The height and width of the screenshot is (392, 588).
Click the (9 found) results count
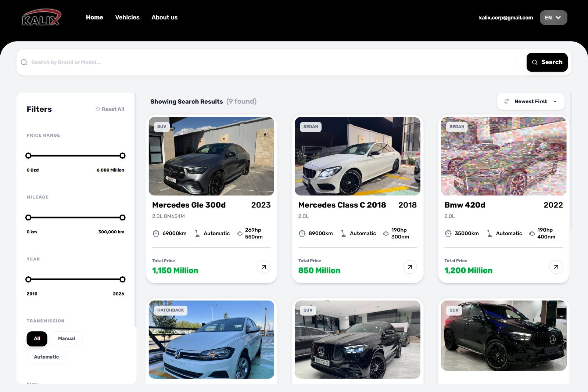(241, 101)
